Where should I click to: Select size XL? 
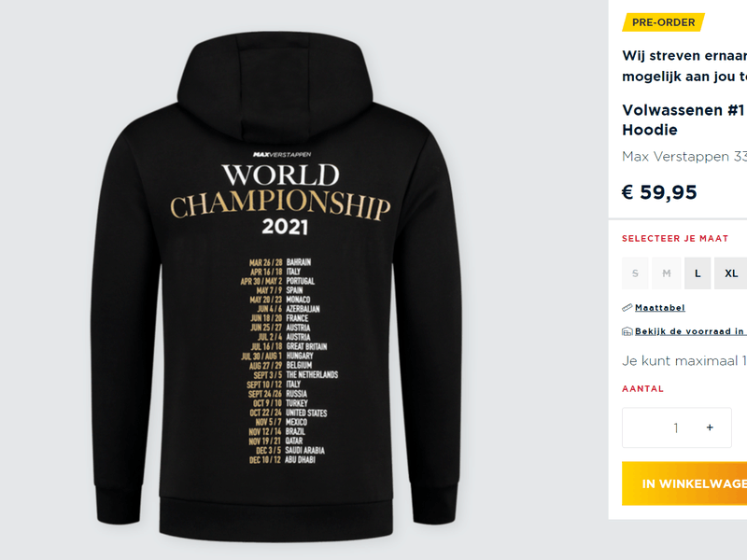[x=731, y=273]
